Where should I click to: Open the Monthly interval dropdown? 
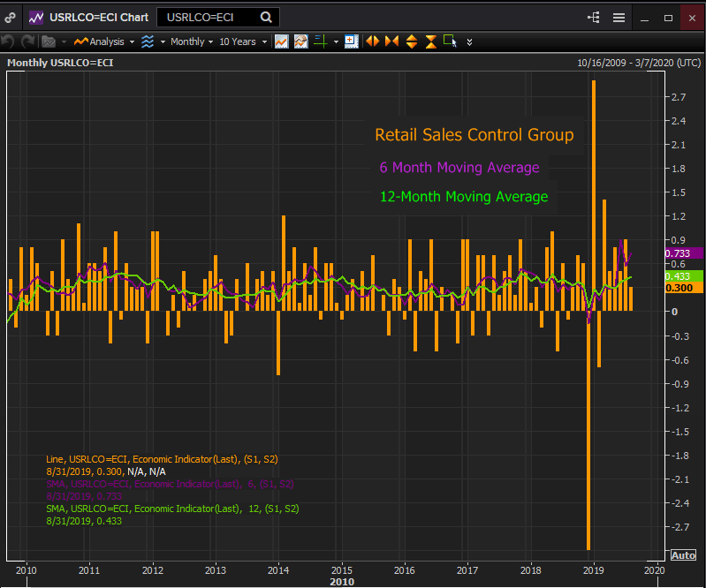190,41
